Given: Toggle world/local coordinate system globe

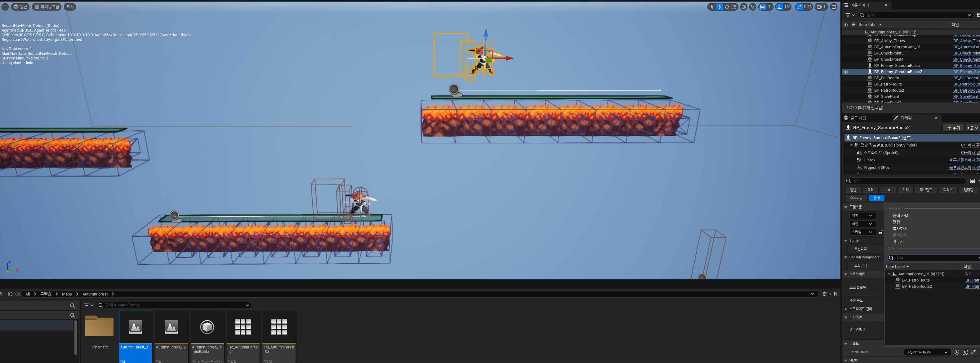Looking at the screenshot, I should (x=744, y=7).
